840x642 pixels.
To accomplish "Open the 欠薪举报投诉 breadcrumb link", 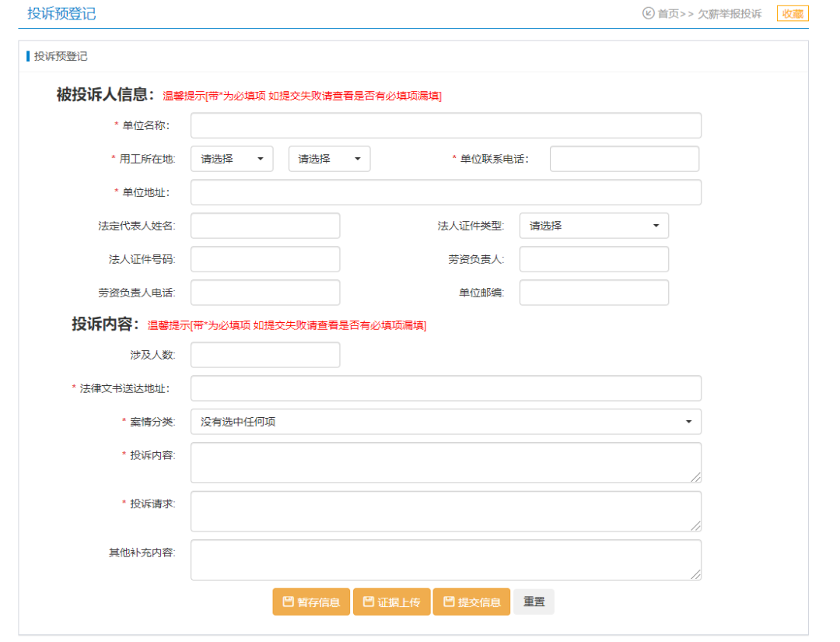I will [x=729, y=14].
